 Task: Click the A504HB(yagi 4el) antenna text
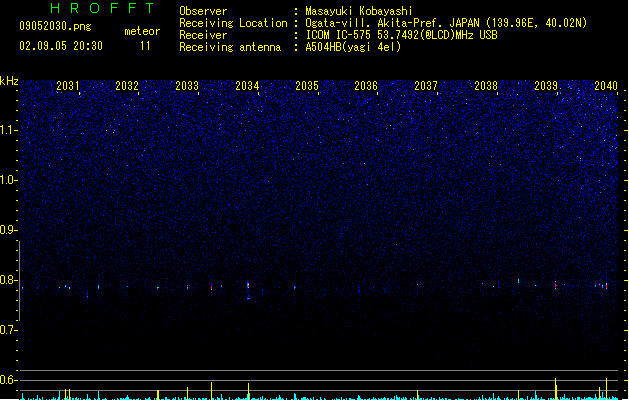pyautogui.click(x=353, y=47)
